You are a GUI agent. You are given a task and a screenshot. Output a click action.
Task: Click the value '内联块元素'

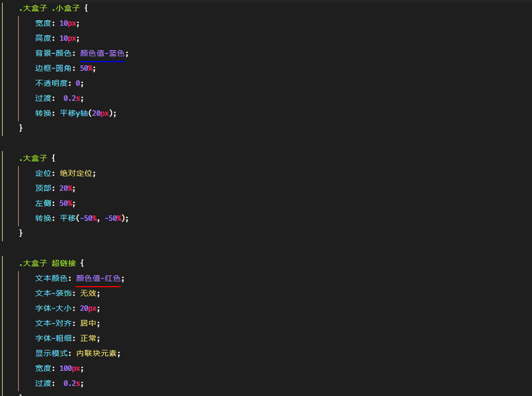click(x=97, y=353)
